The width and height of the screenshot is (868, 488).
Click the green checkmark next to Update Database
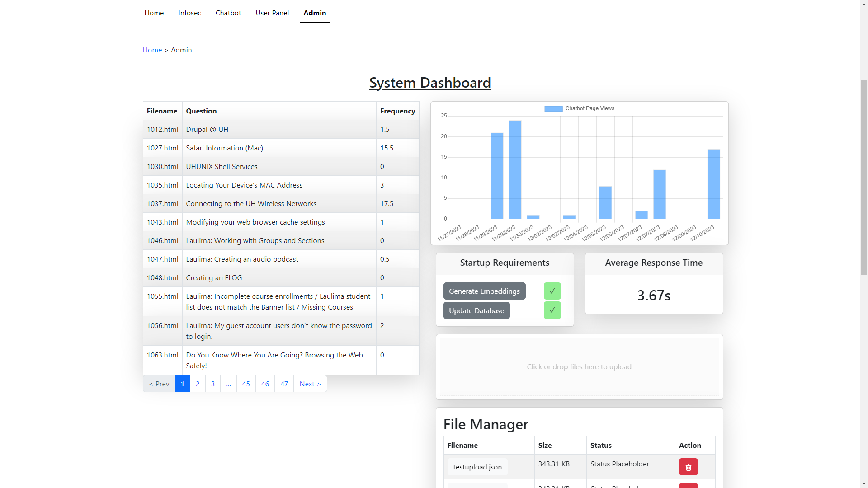(x=552, y=310)
